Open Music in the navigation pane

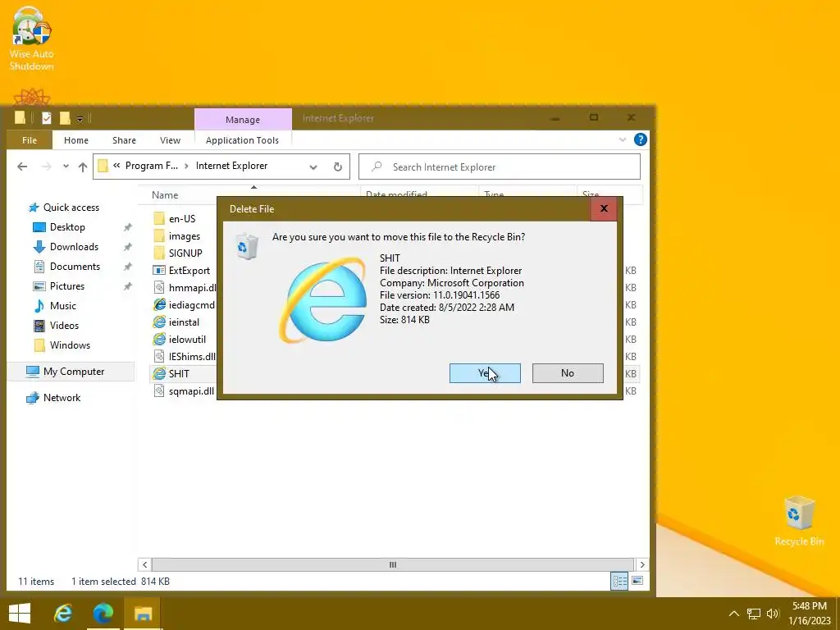coord(62,306)
